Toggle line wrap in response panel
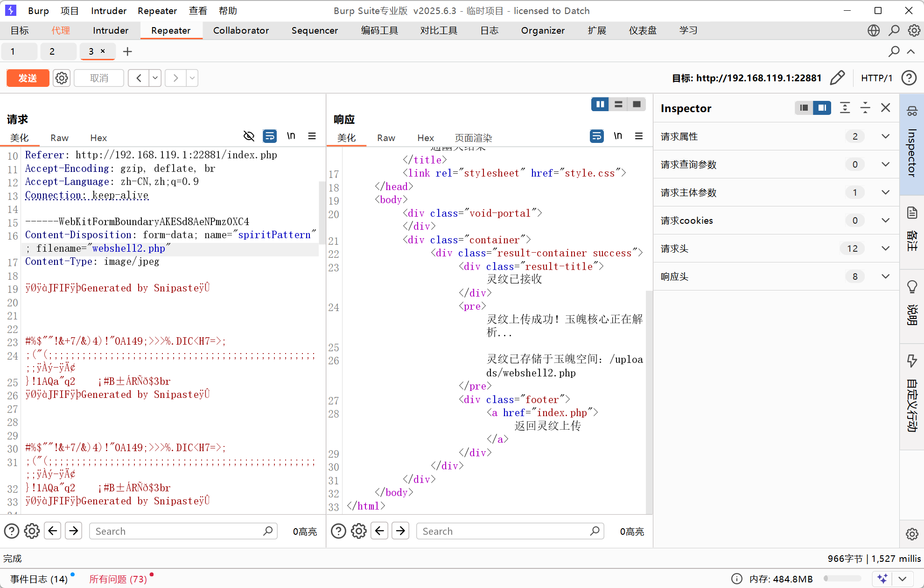Viewport: 924px width, 588px height. pyautogui.click(x=596, y=136)
